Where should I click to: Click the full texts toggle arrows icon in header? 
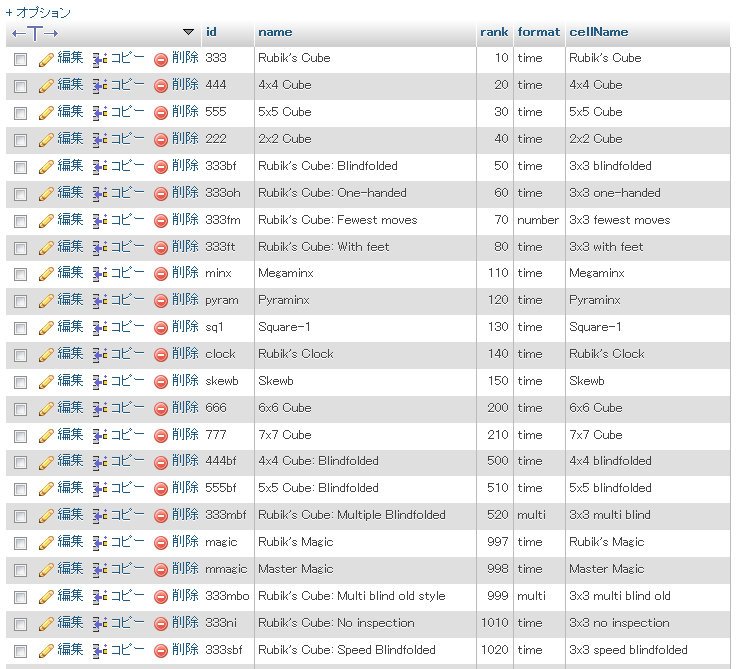35,33
